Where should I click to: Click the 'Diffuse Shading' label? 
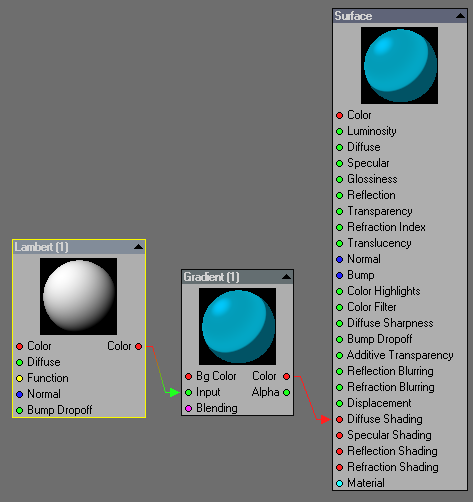pos(385,419)
